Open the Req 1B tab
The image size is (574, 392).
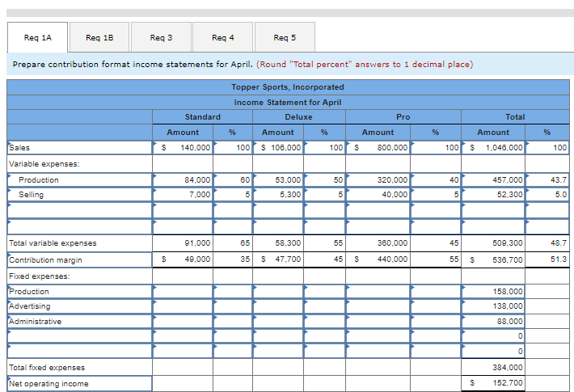coord(99,37)
